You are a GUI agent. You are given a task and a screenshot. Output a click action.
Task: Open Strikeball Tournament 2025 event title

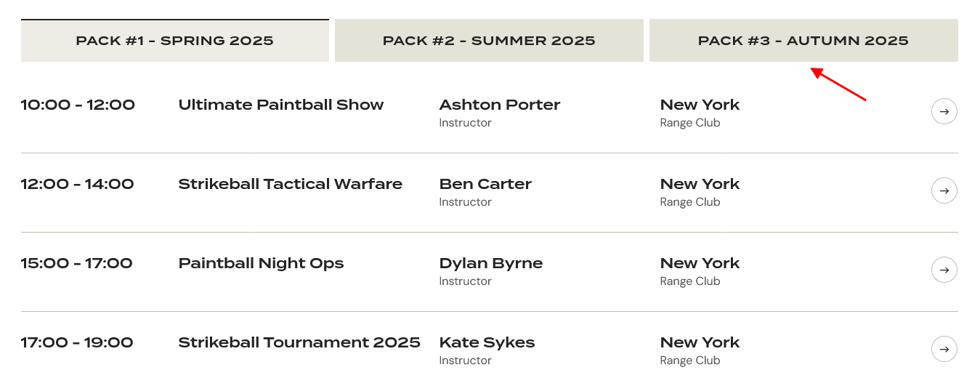point(299,342)
